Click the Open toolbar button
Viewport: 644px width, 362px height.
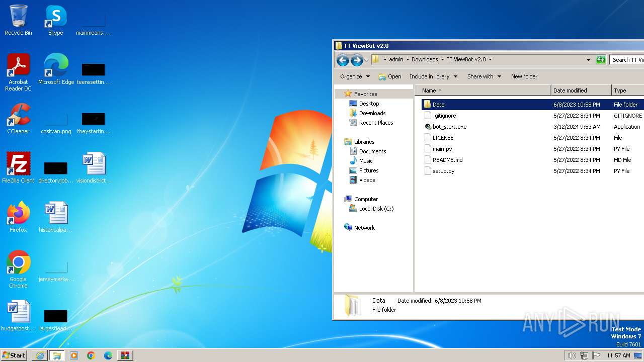[390, 76]
